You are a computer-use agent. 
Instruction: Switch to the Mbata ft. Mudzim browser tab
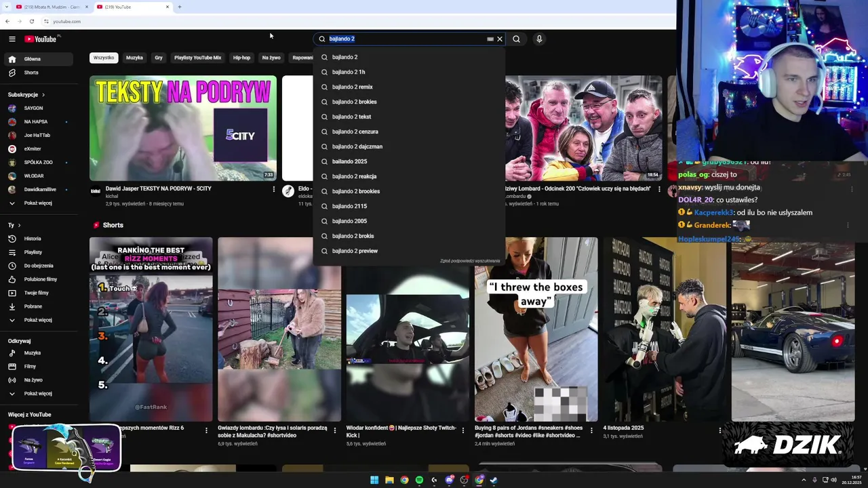tap(52, 7)
